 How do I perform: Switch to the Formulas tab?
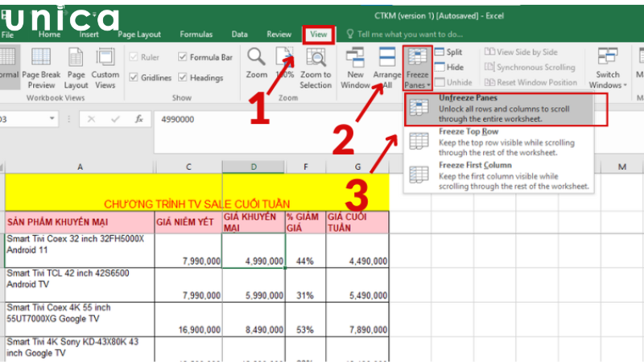coord(196,35)
